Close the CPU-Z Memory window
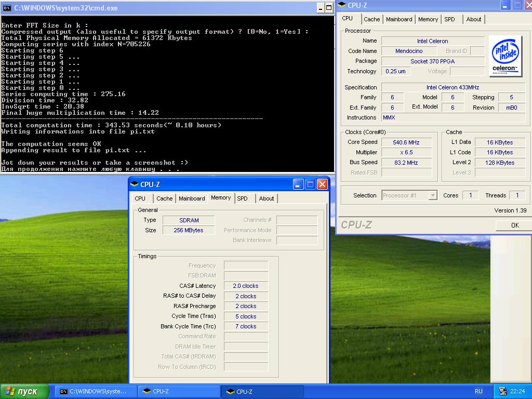532x399 pixels. (322, 184)
